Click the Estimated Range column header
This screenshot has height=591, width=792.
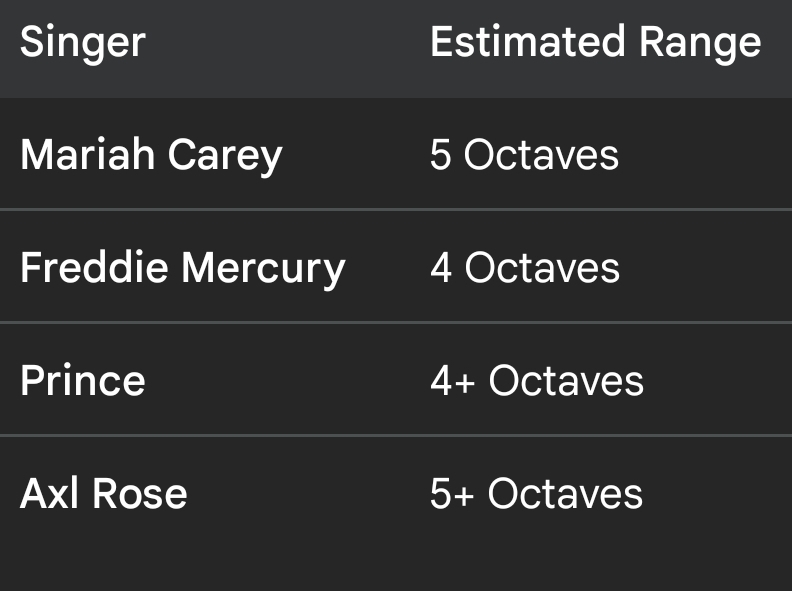pos(595,43)
